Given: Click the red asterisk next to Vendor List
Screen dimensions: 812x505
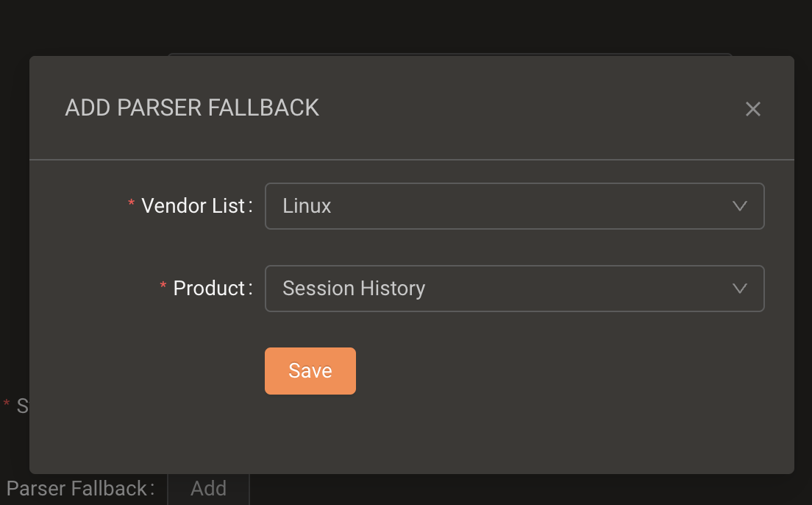Looking at the screenshot, I should point(131,203).
